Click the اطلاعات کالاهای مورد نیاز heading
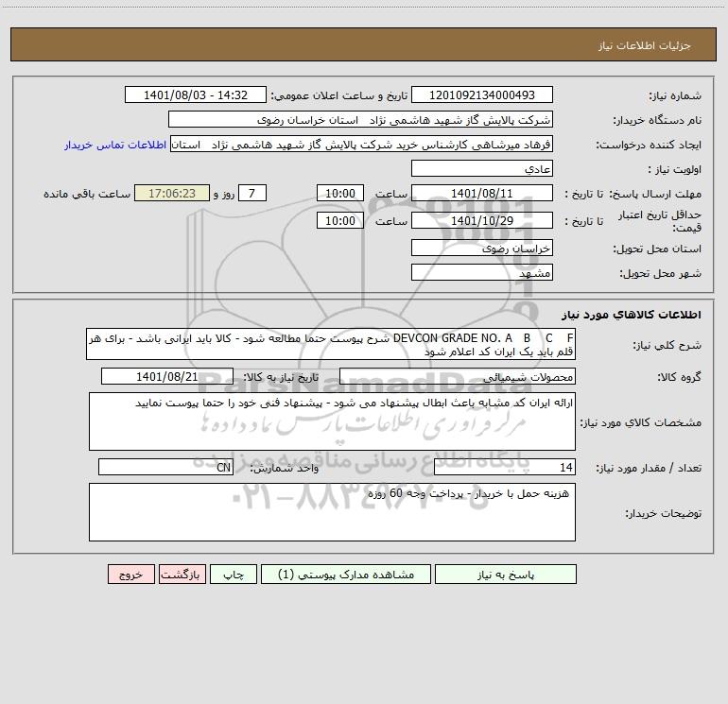728x704 pixels. click(632, 315)
